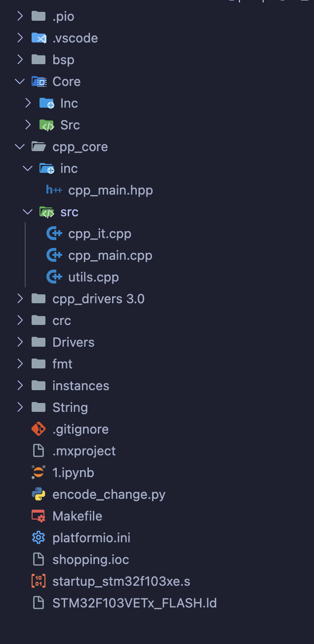Click the Makefile icon
The image size is (314, 644).
click(39, 516)
